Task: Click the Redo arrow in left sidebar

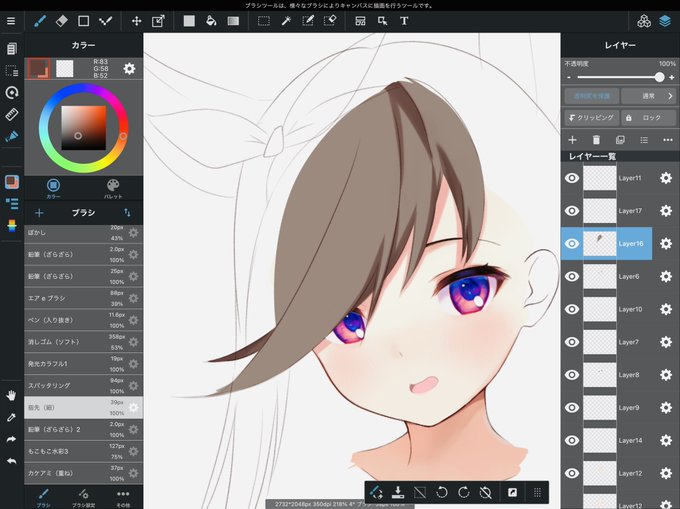Action: [11, 439]
